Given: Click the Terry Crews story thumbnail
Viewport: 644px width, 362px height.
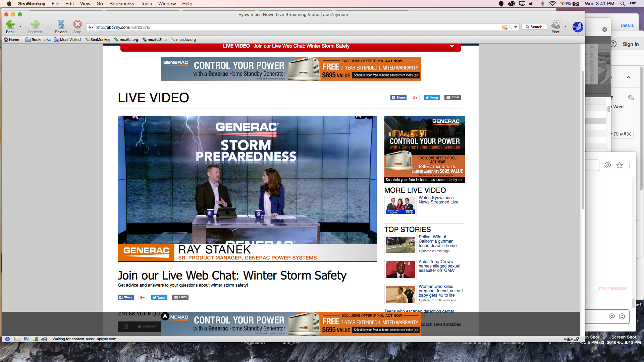Looking at the screenshot, I should pyautogui.click(x=400, y=269).
